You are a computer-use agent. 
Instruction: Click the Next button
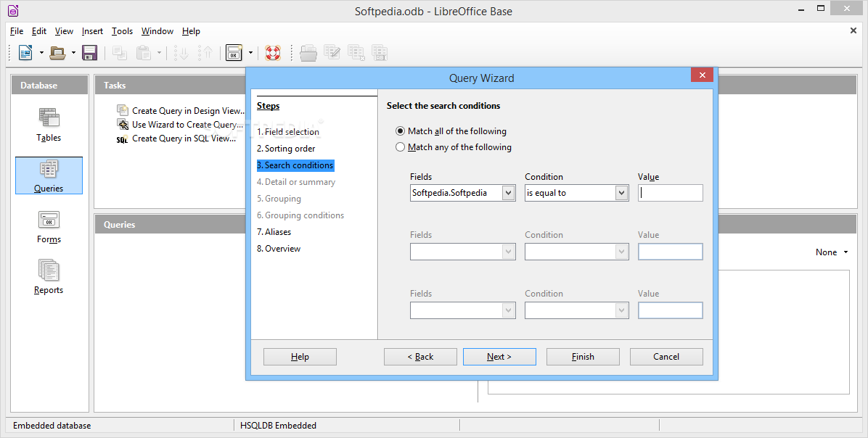pos(499,357)
